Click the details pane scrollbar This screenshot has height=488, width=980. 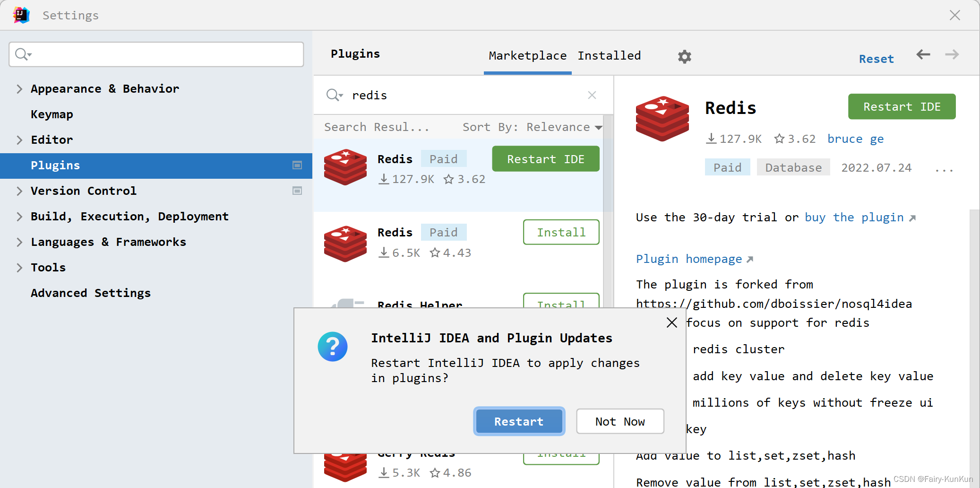(974, 349)
